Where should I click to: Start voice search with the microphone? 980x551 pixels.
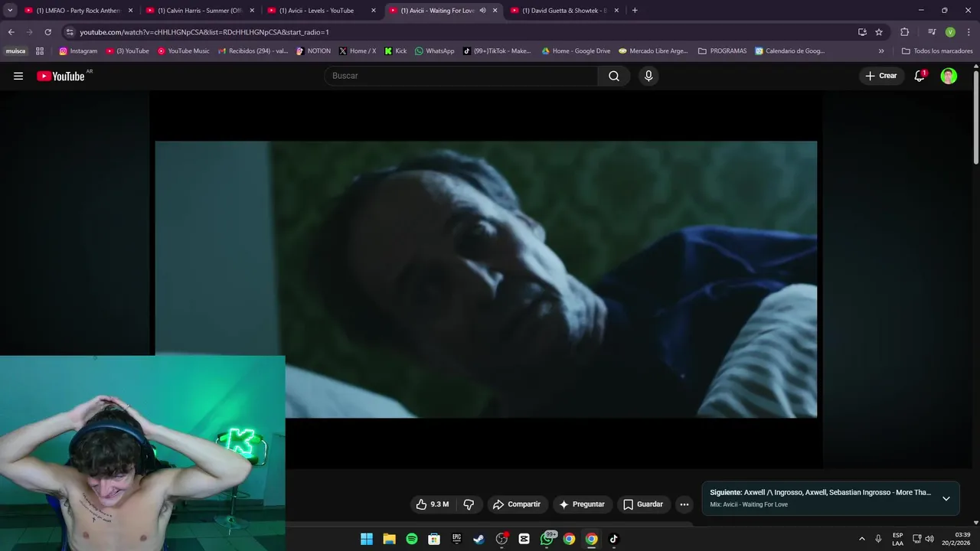point(648,76)
